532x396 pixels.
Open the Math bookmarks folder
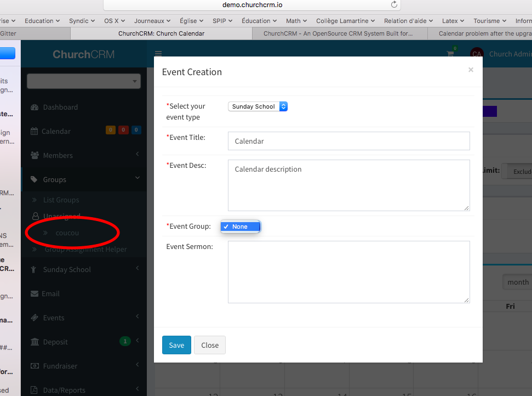coord(296,21)
